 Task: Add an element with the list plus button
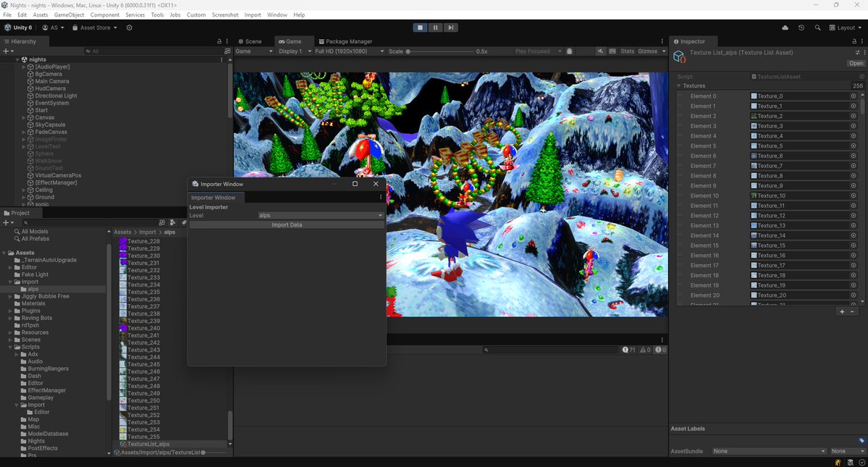click(842, 311)
